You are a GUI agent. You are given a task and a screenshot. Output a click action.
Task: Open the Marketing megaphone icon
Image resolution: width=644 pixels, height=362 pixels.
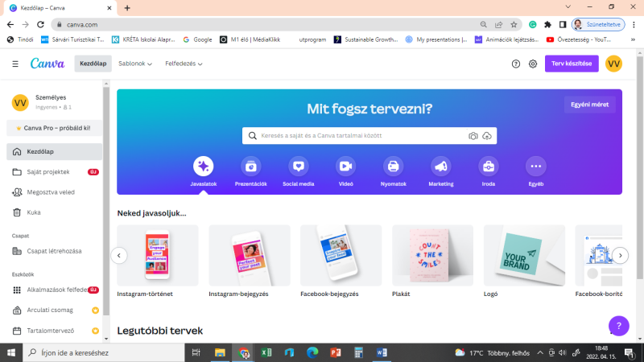click(440, 166)
